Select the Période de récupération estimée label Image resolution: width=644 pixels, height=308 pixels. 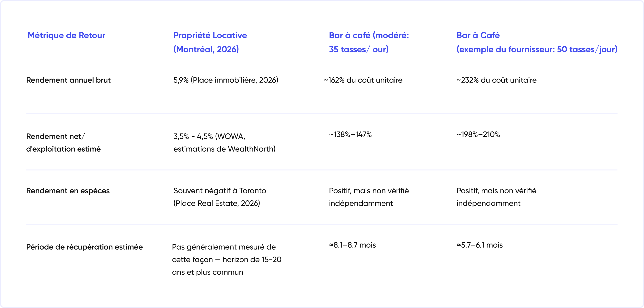click(85, 247)
